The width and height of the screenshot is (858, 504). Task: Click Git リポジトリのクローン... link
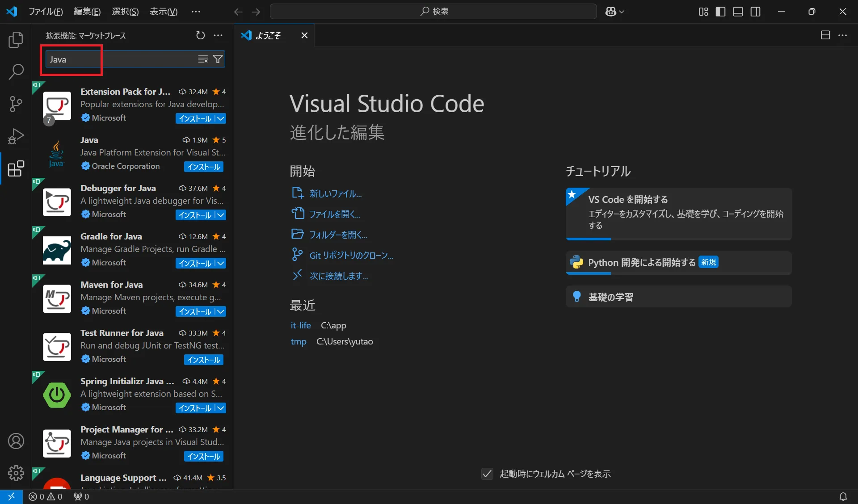[351, 255]
